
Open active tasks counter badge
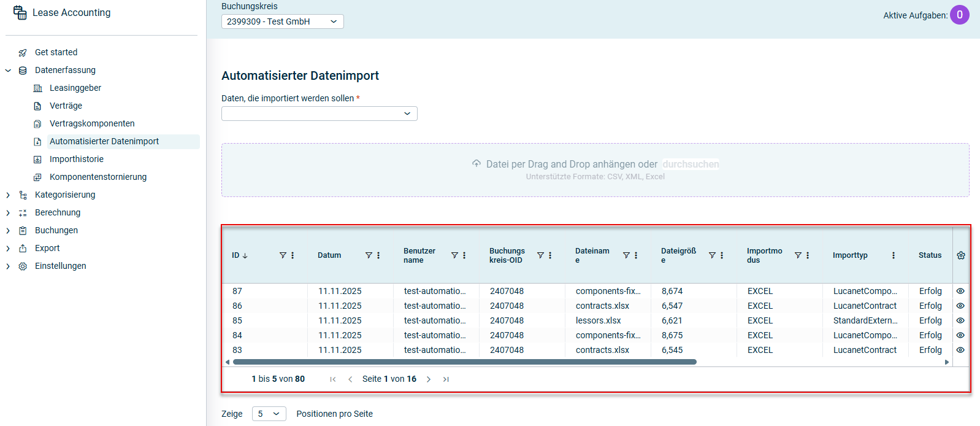click(960, 15)
